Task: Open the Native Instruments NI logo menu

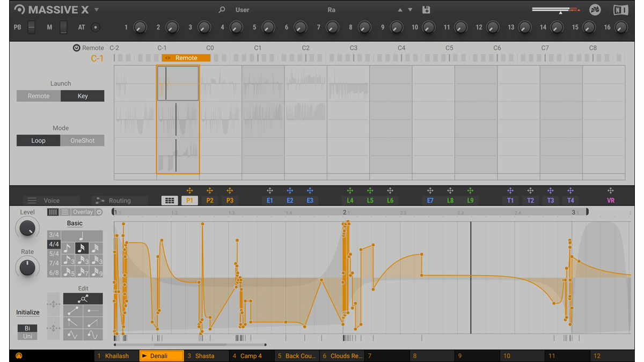Action: 620,10
